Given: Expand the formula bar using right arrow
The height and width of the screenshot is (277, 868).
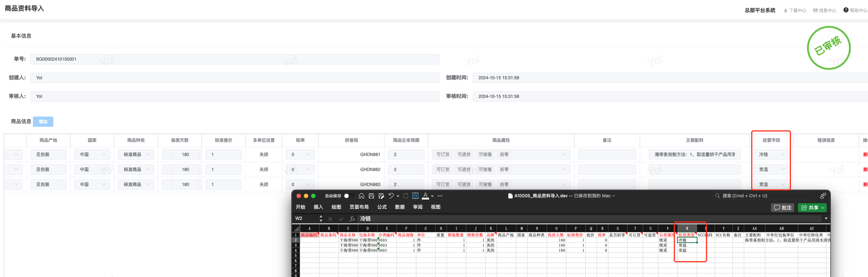Looking at the screenshot, I should coord(826,219).
